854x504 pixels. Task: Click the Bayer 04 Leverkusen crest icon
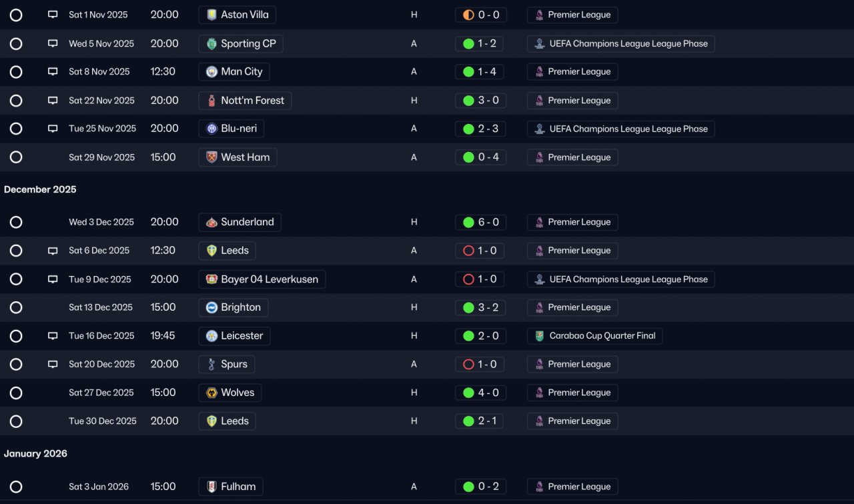pos(211,279)
